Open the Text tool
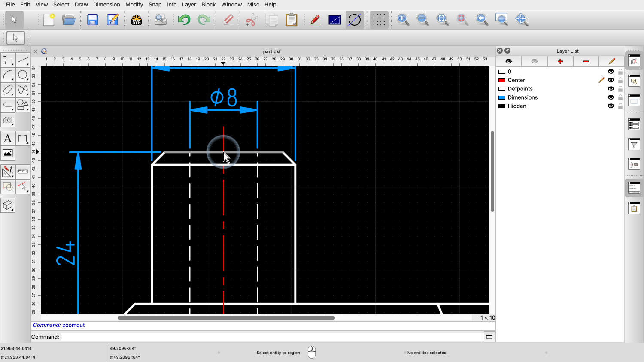Viewport: 644px width, 362px height. coord(7,138)
